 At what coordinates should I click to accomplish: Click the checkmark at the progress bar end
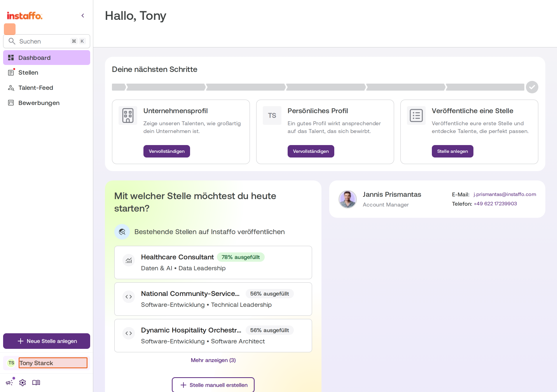(532, 87)
